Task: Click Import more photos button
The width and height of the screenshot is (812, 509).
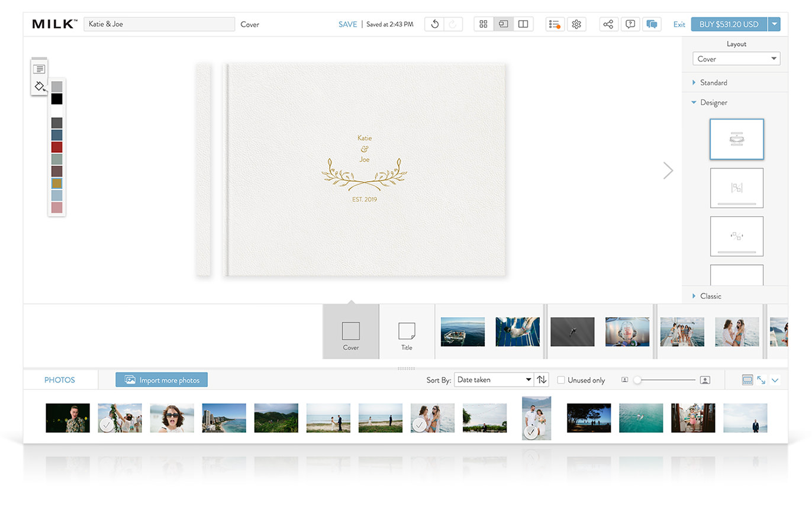Action: point(162,380)
